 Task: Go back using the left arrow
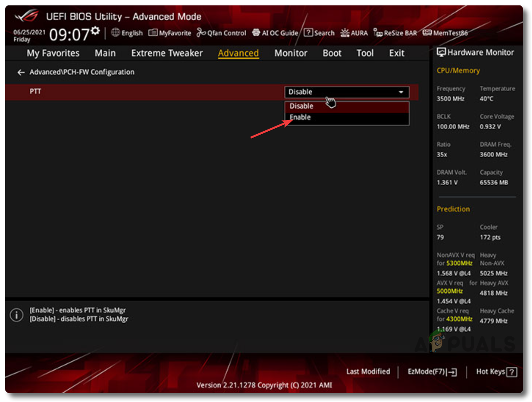tap(21, 72)
